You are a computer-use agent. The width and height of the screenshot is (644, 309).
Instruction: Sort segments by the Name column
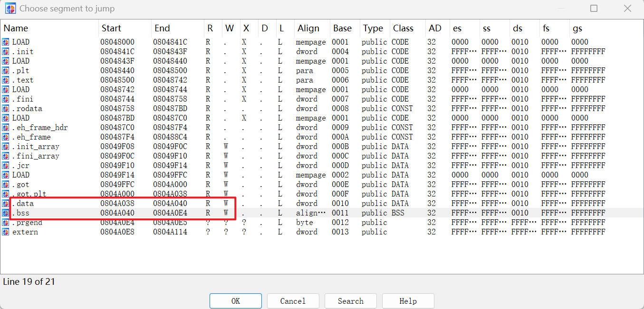[x=16, y=28]
